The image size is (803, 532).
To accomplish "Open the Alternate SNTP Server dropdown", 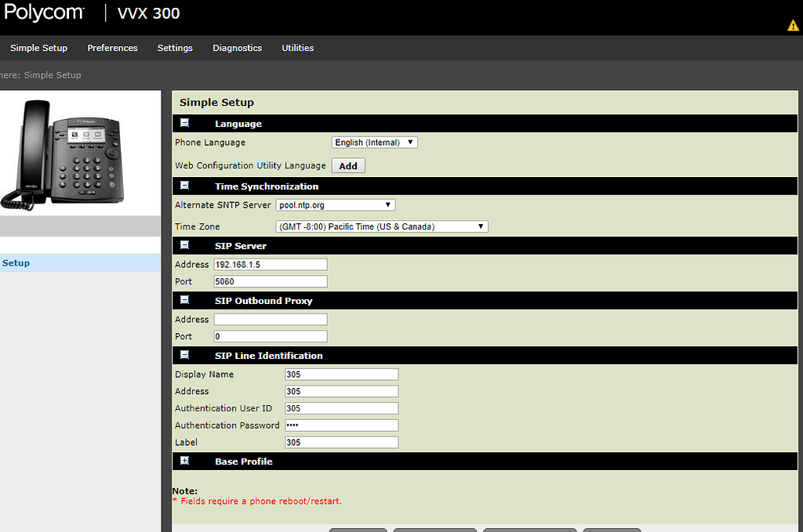I will 335,204.
